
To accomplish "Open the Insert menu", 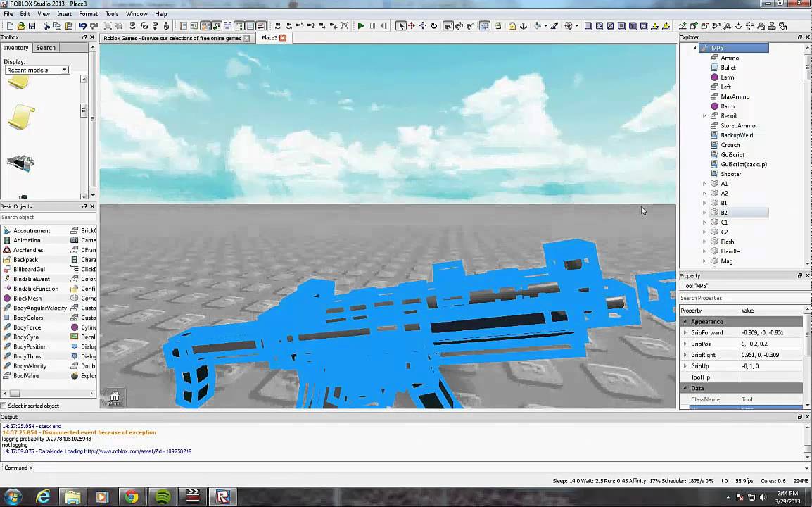I will (64, 14).
